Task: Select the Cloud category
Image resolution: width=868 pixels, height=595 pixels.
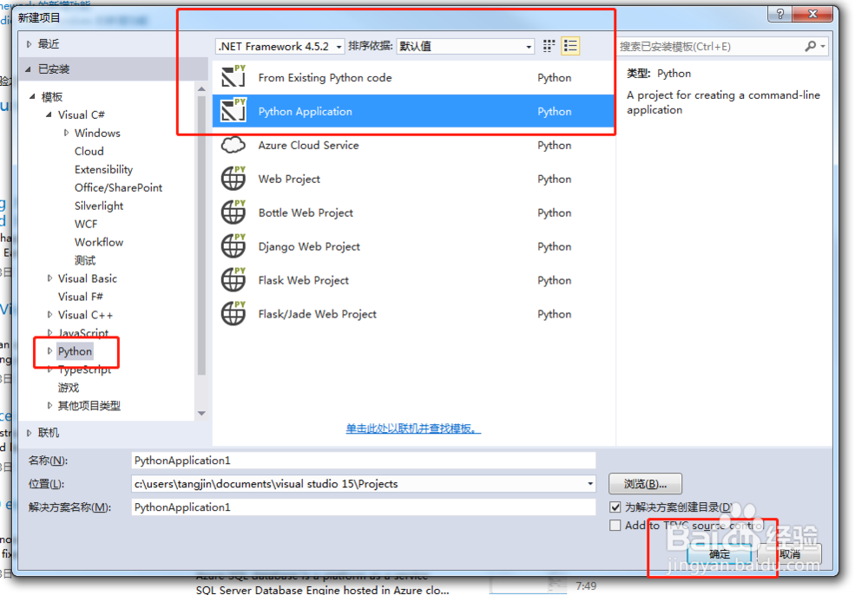Action: 89,151
